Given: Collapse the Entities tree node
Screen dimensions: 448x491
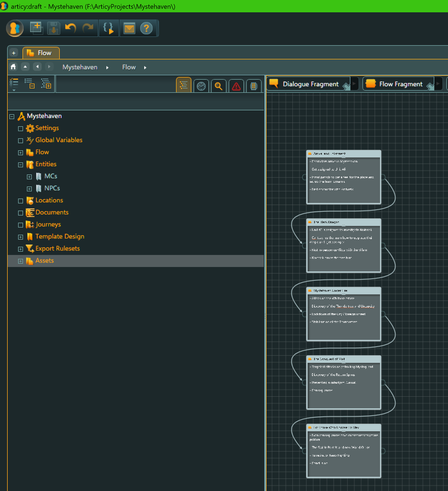Looking at the screenshot, I should (x=20, y=165).
